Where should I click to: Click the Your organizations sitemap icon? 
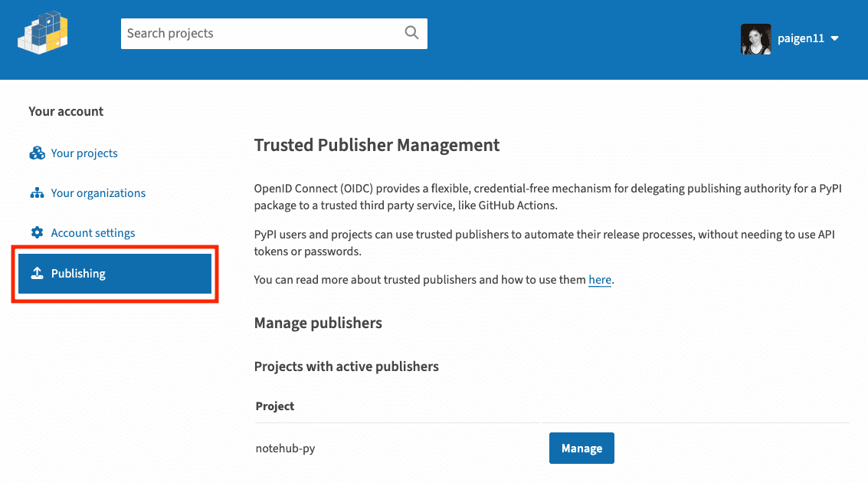click(x=37, y=192)
